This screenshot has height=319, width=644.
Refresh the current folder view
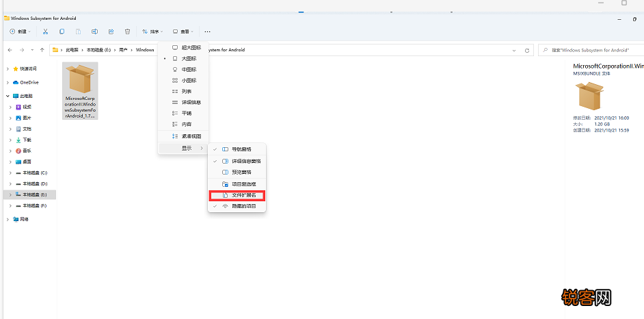click(527, 50)
